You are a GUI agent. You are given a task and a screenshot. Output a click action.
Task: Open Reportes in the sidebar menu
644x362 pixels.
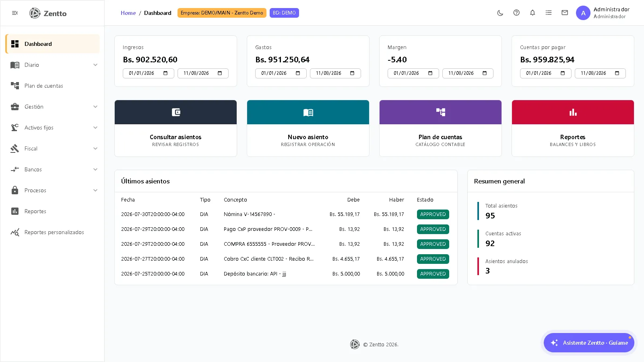click(52, 211)
